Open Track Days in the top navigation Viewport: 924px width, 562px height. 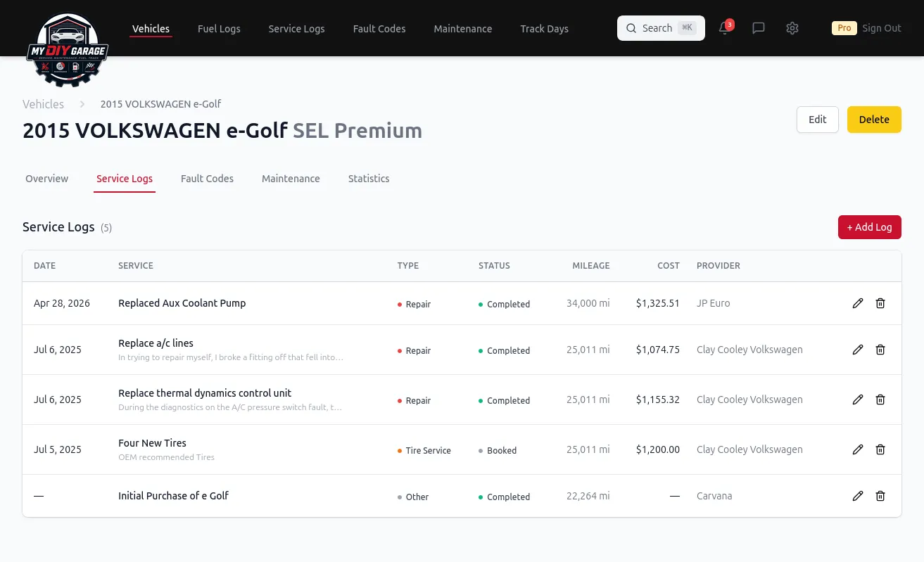pos(544,29)
